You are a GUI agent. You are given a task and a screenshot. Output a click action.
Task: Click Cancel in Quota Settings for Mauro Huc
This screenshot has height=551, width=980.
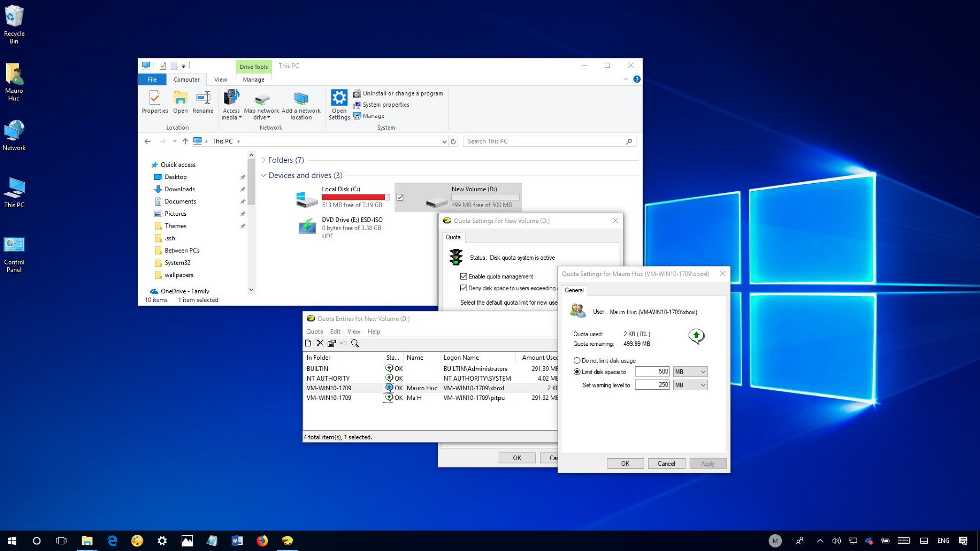[x=666, y=463]
